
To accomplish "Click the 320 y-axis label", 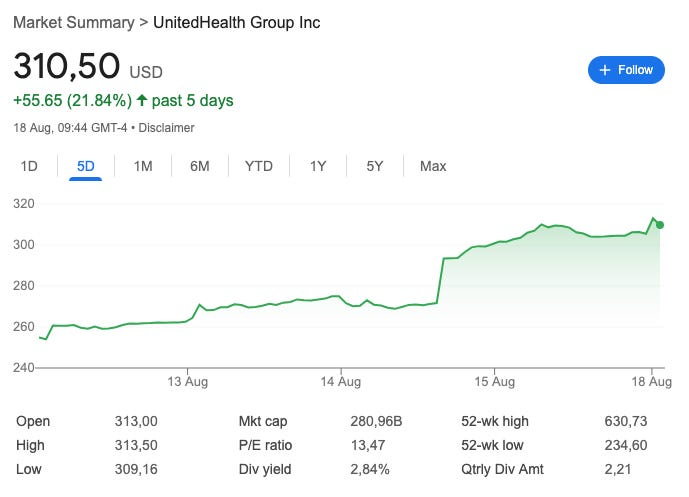I will coord(24,203).
